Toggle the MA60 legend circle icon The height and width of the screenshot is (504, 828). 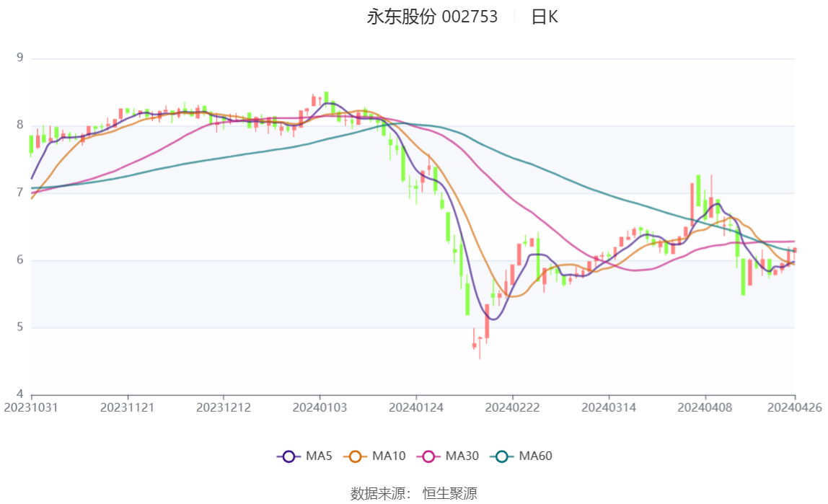[502, 456]
